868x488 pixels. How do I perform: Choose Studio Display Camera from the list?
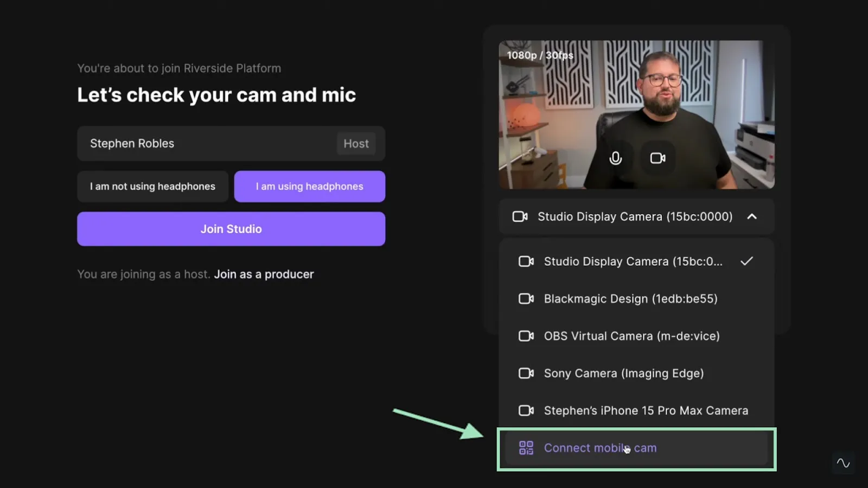click(636, 261)
